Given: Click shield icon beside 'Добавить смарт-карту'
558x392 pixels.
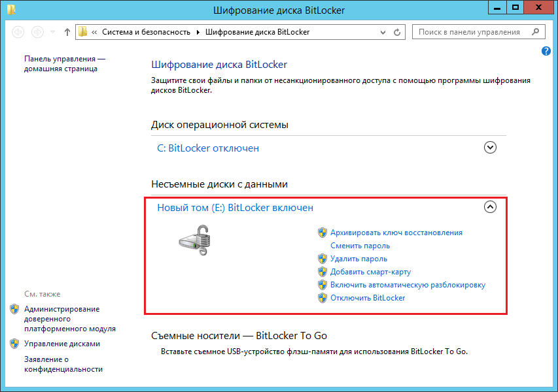Looking at the screenshot, I should [x=323, y=272].
